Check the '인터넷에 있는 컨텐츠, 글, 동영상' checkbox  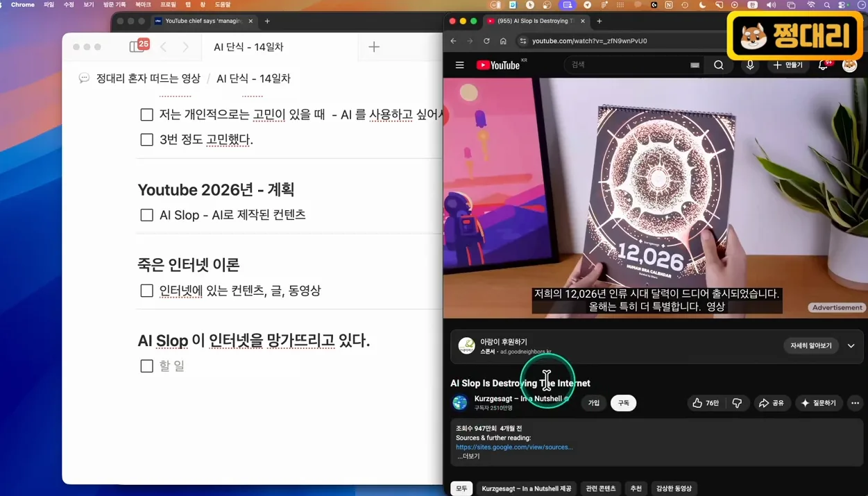[146, 291]
